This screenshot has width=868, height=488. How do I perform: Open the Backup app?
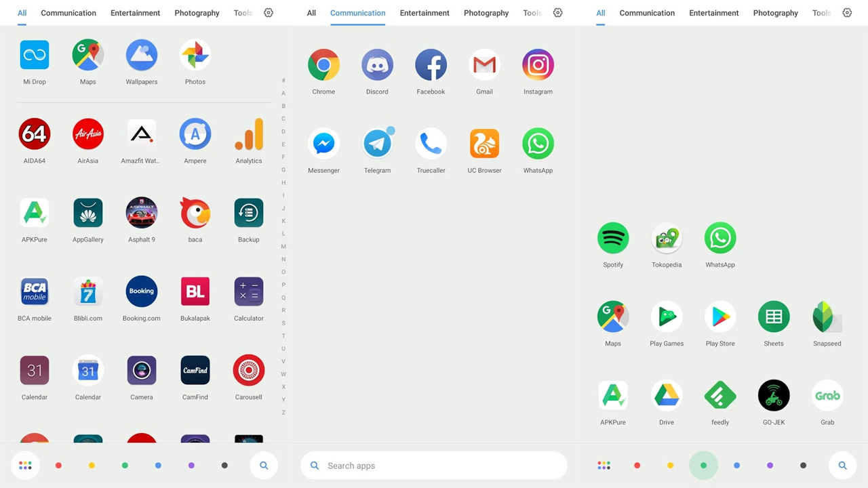pyautogui.click(x=249, y=213)
